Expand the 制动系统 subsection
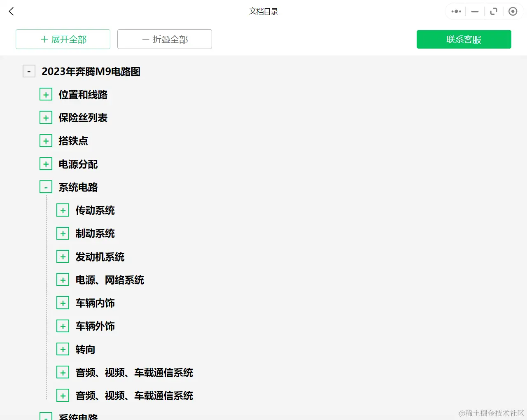 63,233
